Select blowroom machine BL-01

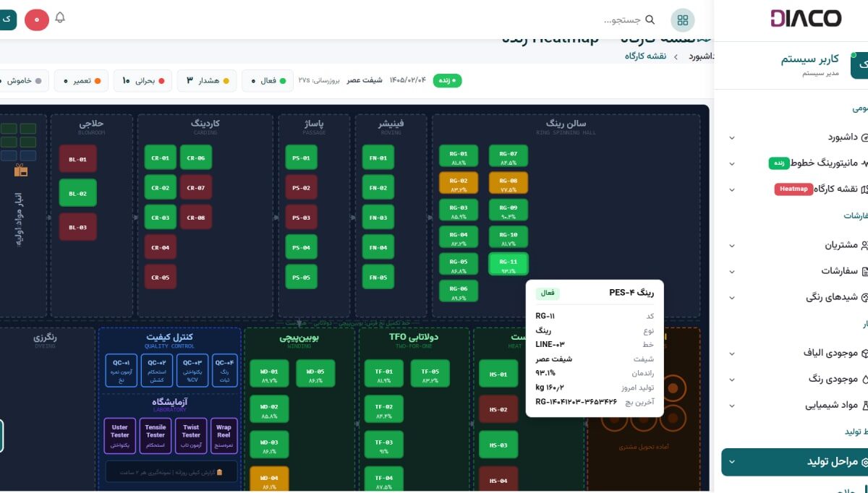[x=77, y=159]
